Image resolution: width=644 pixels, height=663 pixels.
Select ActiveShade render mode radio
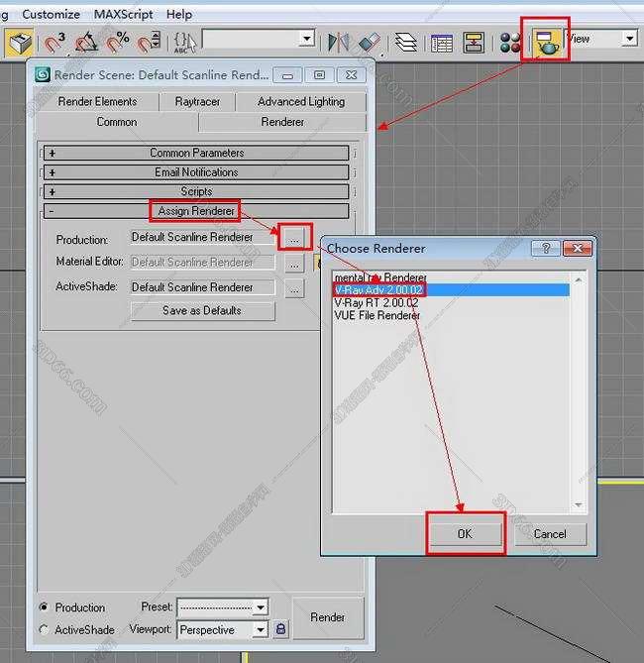point(44,629)
